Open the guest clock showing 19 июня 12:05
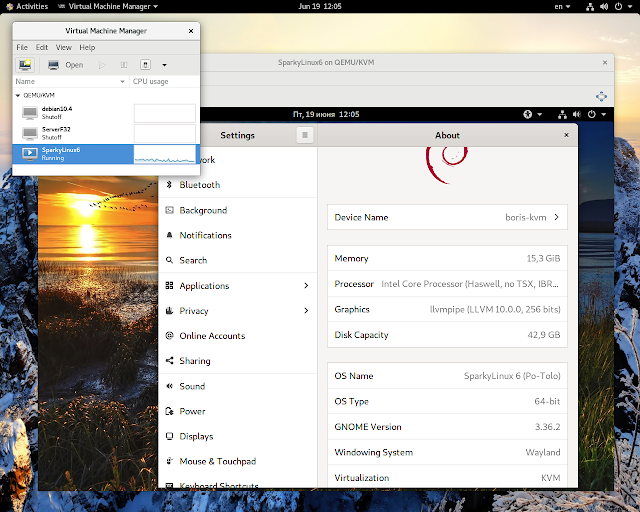 (326, 114)
